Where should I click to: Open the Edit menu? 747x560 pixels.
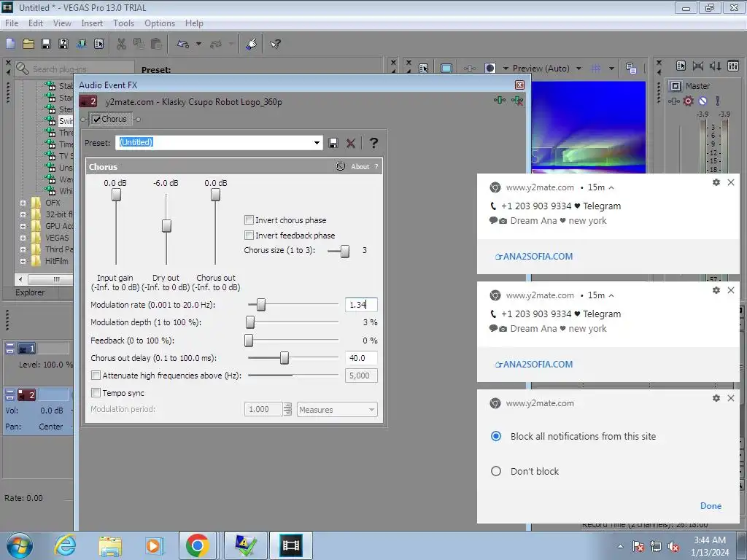coord(36,23)
